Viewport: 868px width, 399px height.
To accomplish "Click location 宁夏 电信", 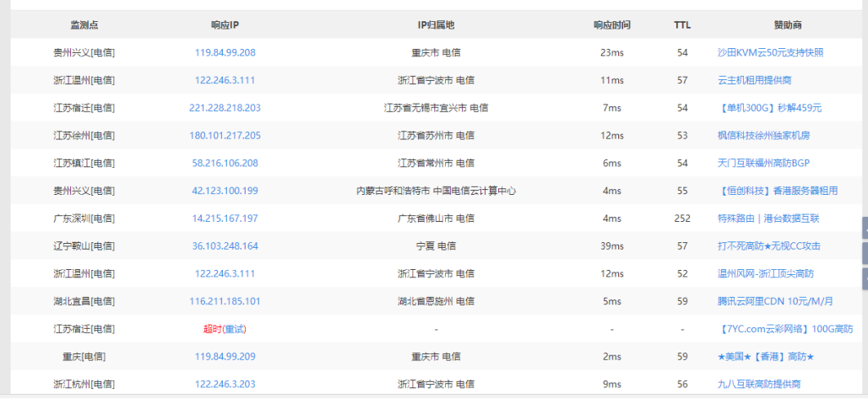I will click(436, 246).
